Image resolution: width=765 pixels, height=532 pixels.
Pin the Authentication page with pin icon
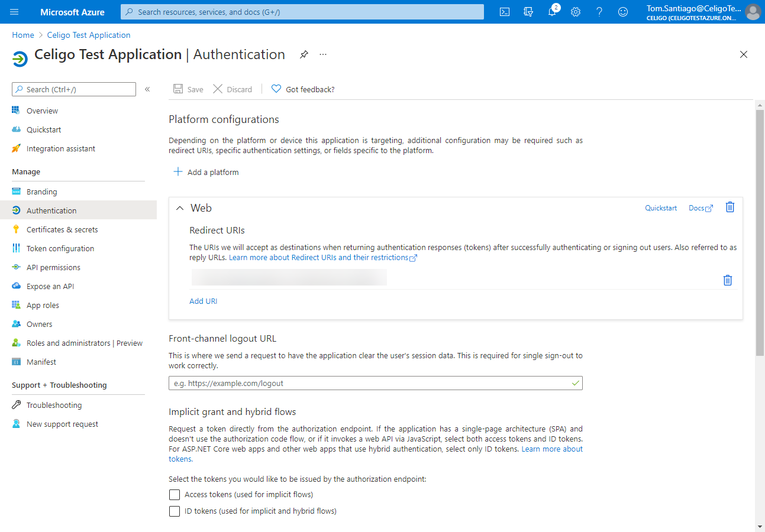point(304,54)
